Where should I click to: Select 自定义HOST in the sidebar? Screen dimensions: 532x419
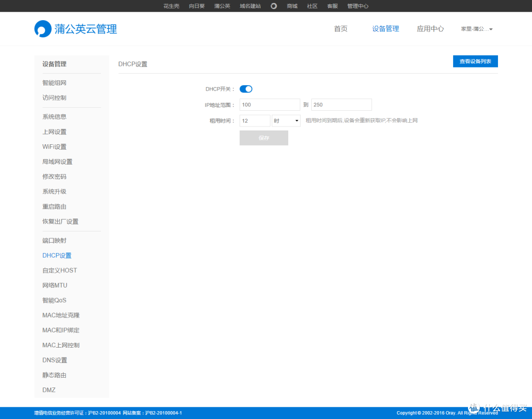click(60, 270)
